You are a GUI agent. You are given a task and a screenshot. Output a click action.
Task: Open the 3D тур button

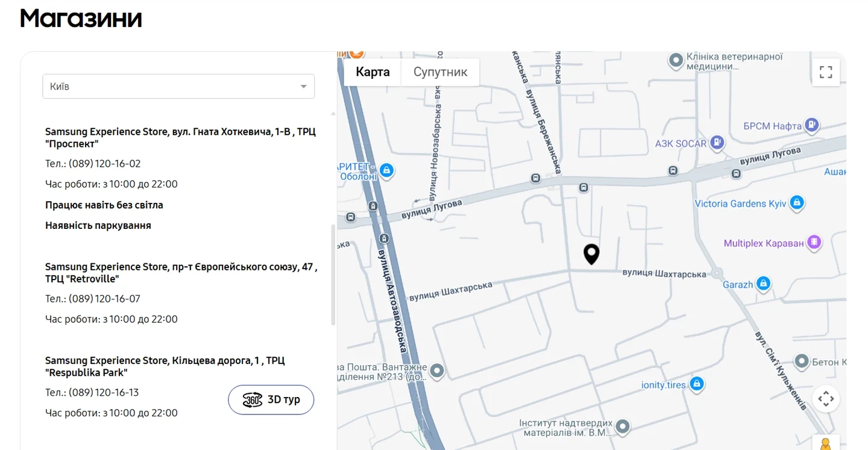(x=271, y=399)
